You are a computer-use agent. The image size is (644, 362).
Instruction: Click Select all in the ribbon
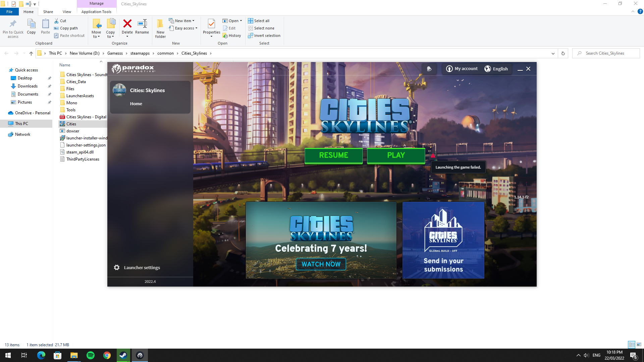pos(259,21)
